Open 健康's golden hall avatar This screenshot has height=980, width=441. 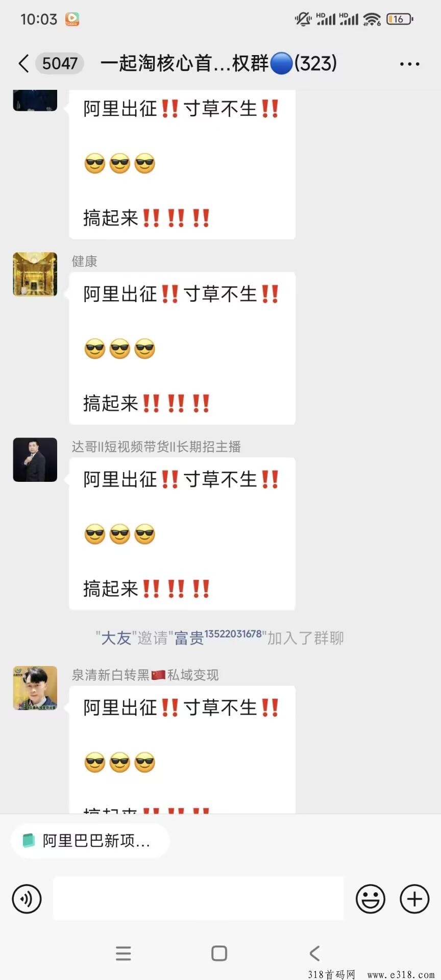[x=35, y=274]
